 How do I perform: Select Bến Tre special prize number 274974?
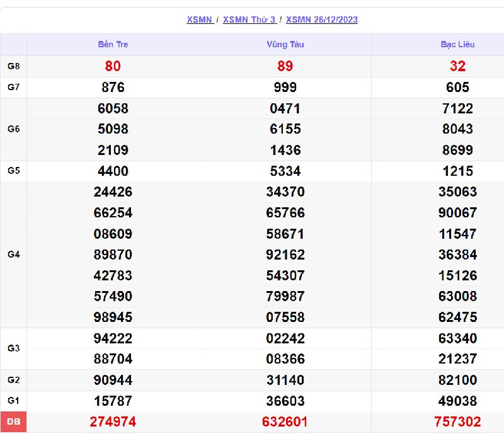pyautogui.click(x=113, y=421)
